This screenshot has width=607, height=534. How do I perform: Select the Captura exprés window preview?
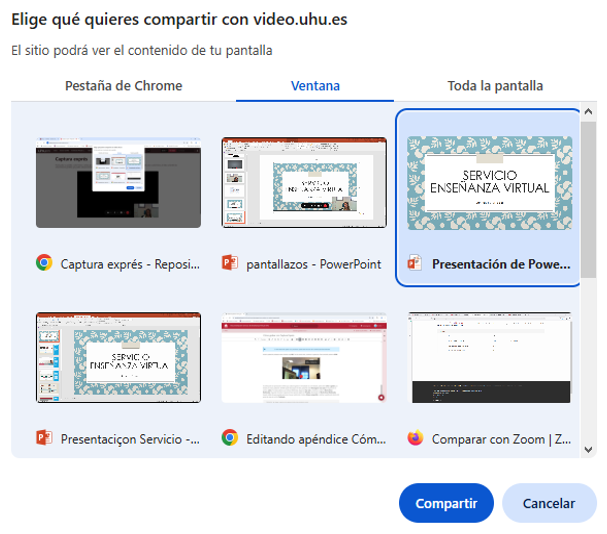click(x=118, y=182)
